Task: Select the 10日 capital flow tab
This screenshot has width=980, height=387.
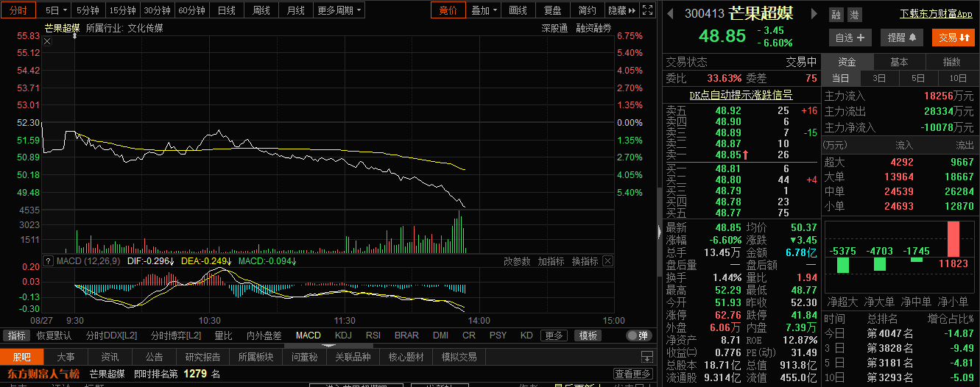Action: [x=958, y=78]
